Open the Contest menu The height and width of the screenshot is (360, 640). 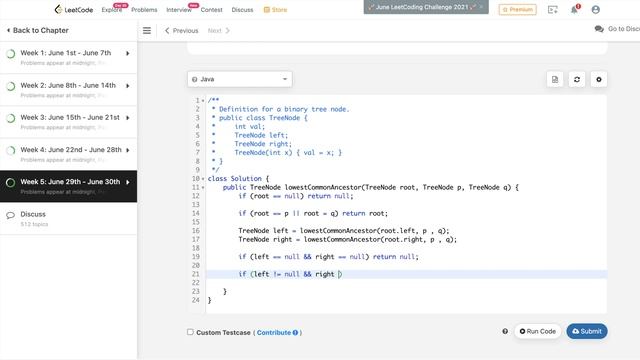pos(211,10)
